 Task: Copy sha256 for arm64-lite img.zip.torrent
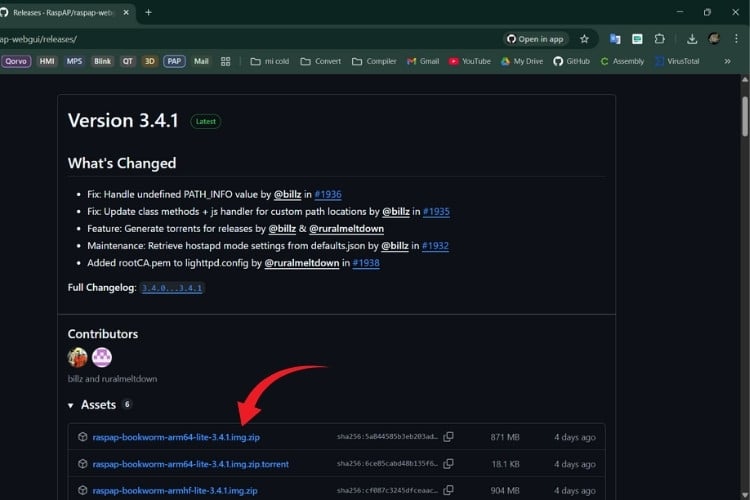tap(448, 464)
